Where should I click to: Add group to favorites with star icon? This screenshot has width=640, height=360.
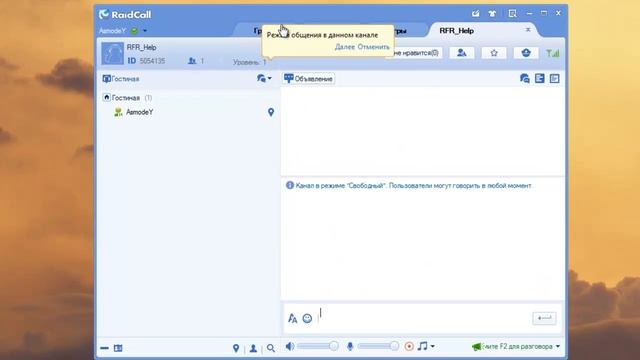pos(494,53)
